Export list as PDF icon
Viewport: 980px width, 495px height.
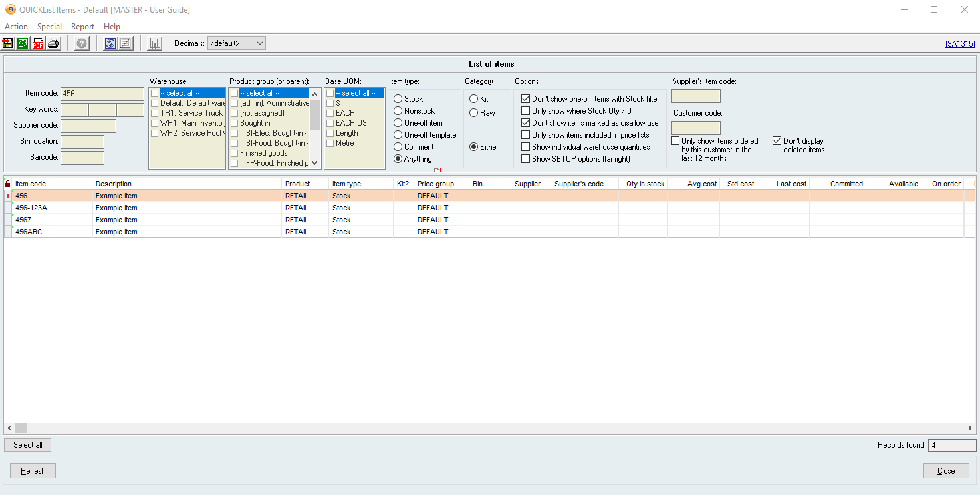tap(38, 43)
